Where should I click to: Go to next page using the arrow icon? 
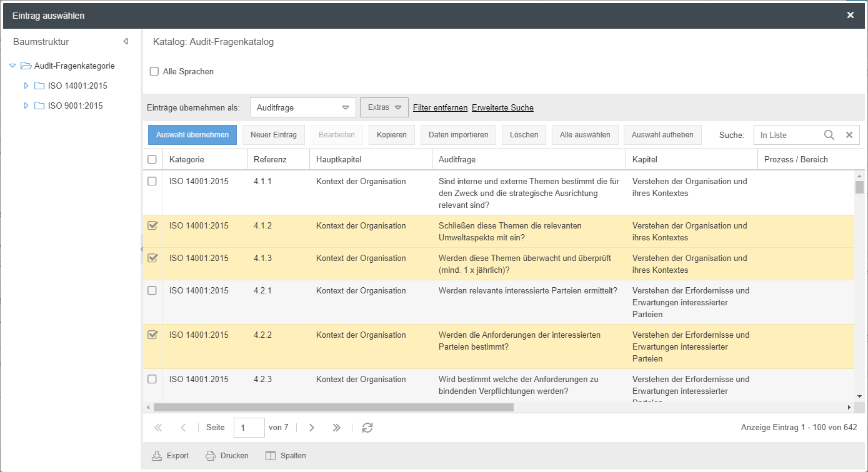(312, 428)
